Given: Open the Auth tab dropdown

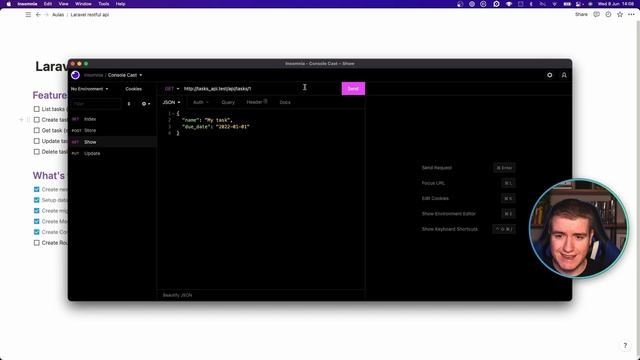Looking at the screenshot, I should (x=200, y=102).
